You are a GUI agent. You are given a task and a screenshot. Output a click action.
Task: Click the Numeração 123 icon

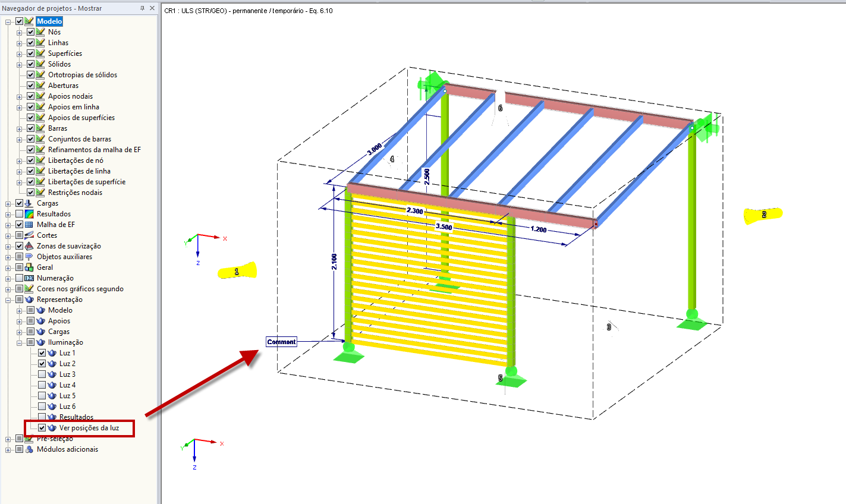click(29, 278)
